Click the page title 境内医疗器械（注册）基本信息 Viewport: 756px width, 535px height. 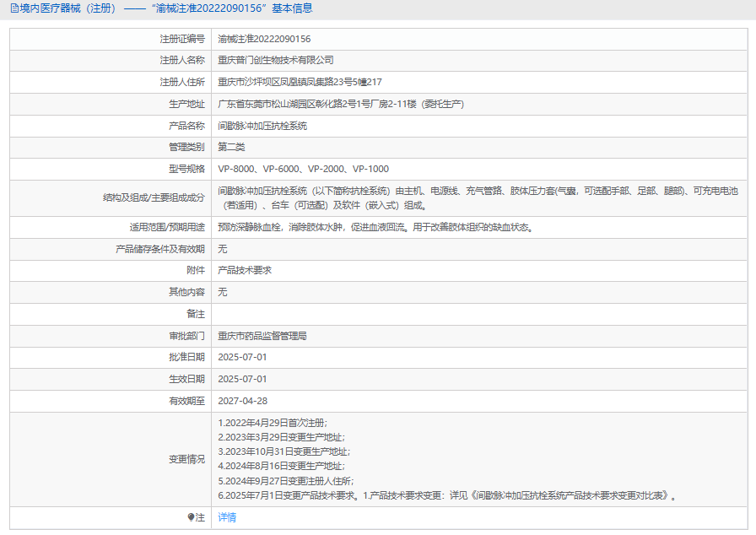point(165,8)
